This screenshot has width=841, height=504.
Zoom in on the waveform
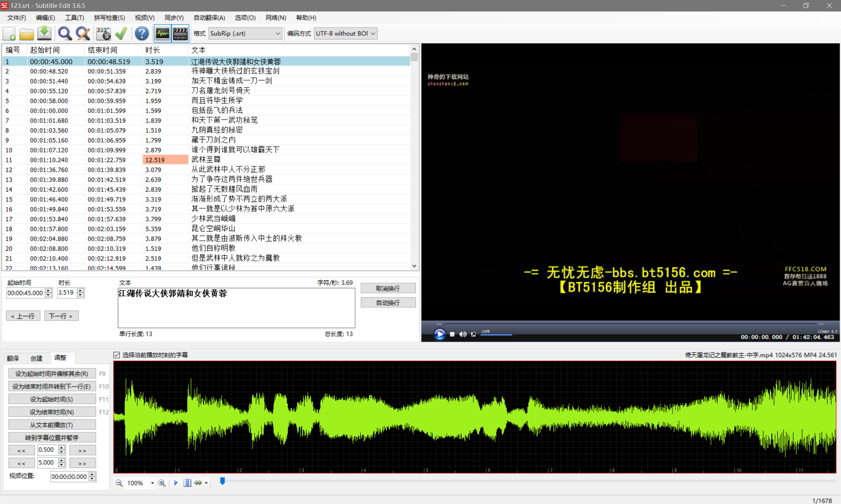(162, 483)
